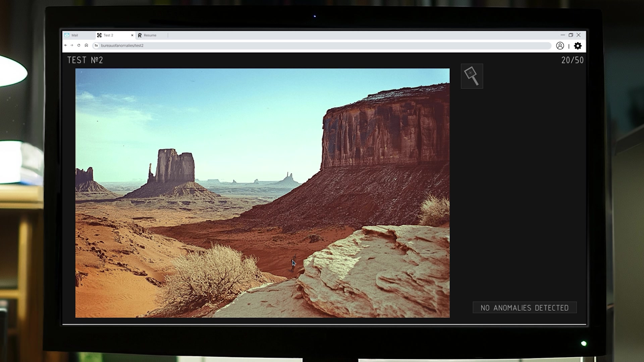Open the browser home page icon
Image resolution: width=644 pixels, height=362 pixels.
pyautogui.click(x=86, y=45)
